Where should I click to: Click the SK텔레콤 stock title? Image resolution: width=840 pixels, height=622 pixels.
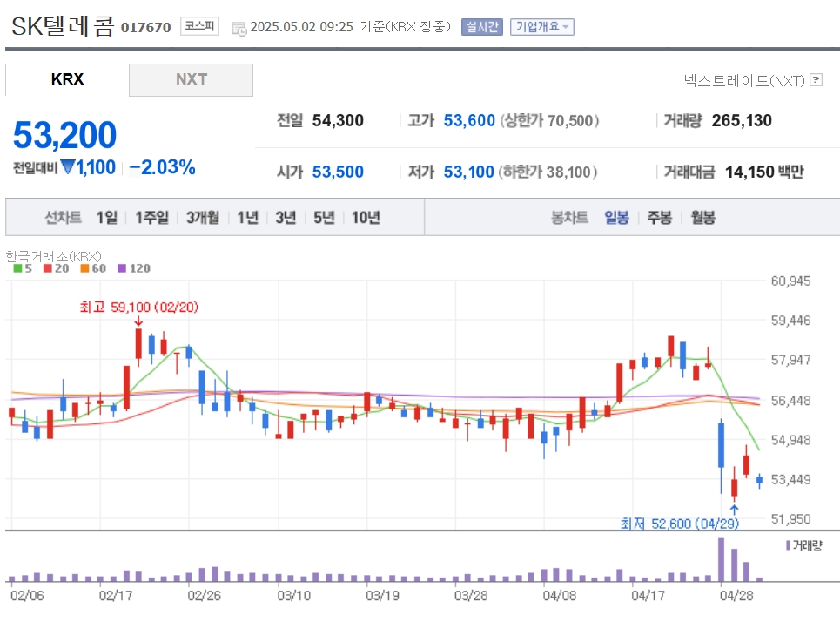pos(63,26)
